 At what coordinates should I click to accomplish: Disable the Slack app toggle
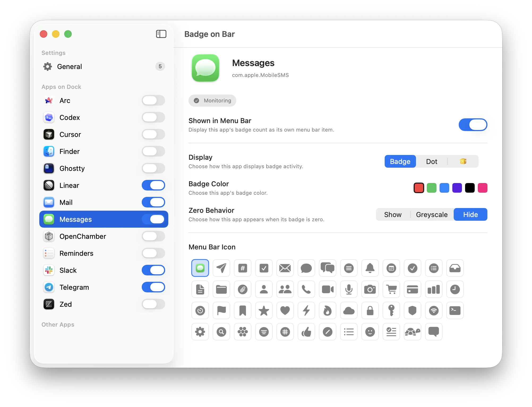point(153,270)
